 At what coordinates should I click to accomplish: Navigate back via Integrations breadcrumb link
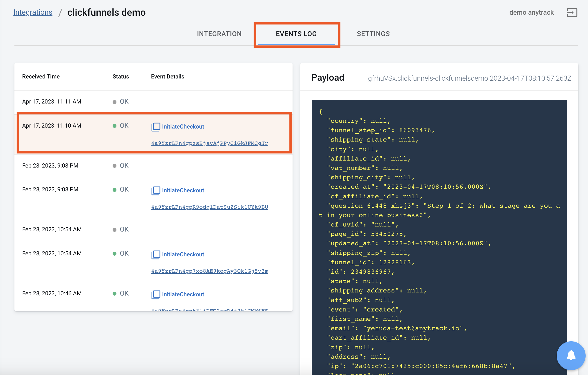coord(33,12)
